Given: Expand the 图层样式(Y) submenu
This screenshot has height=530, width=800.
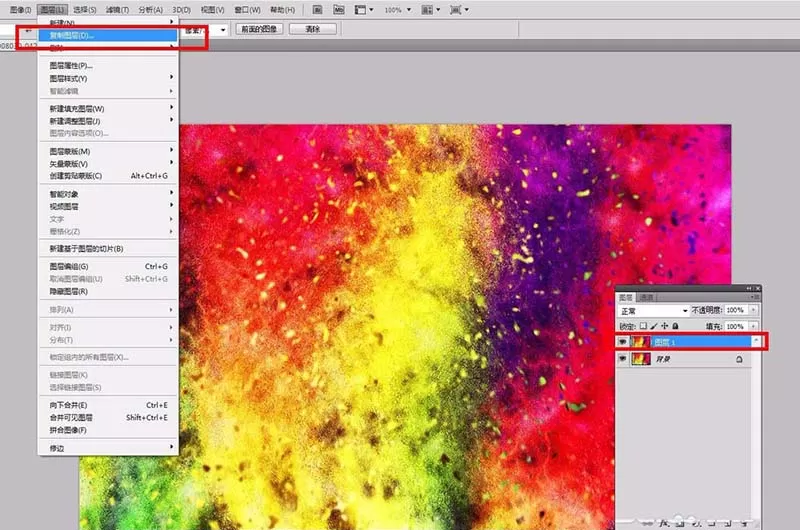Looking at the screenshot, I should (x=108, y=78).
